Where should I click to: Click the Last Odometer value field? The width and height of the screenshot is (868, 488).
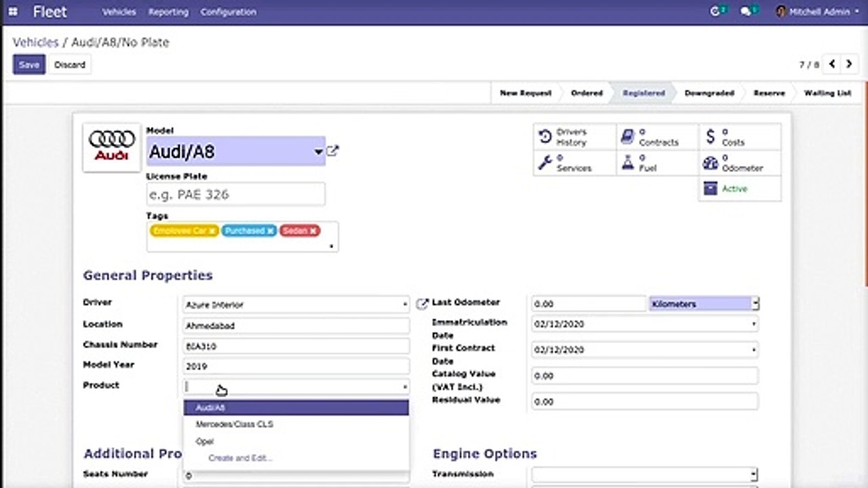pos(589,304)
